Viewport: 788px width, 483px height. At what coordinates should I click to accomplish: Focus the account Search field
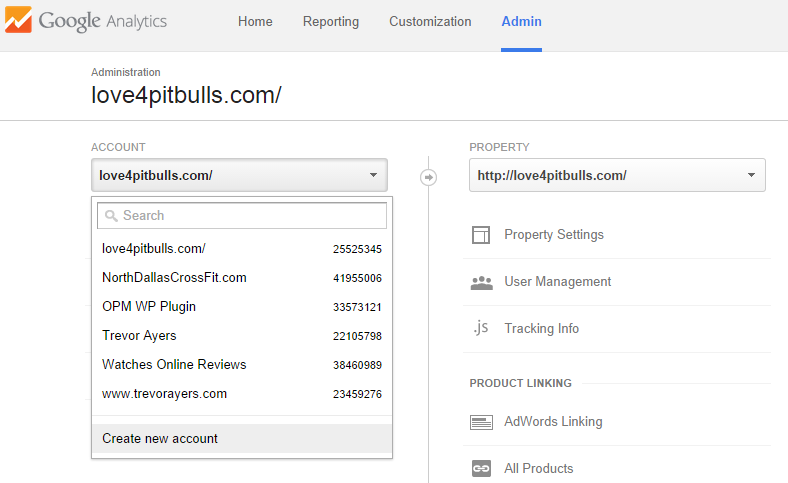[x=242, y=216]
